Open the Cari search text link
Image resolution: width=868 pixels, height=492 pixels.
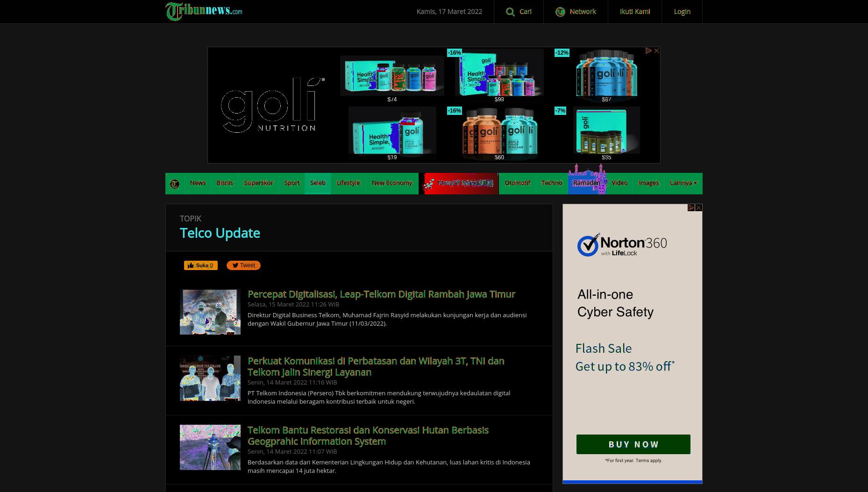pos(525,12)
